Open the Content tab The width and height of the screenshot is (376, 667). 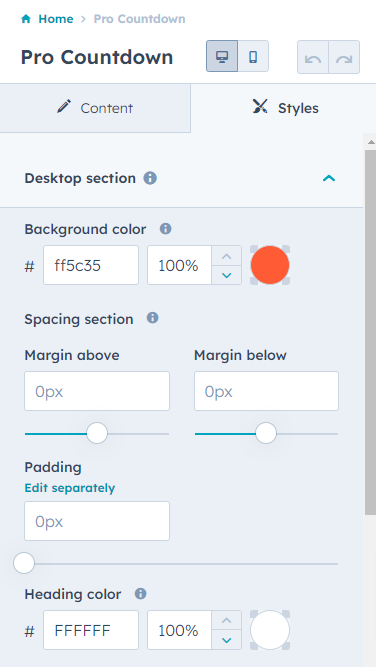click(95, 108)
